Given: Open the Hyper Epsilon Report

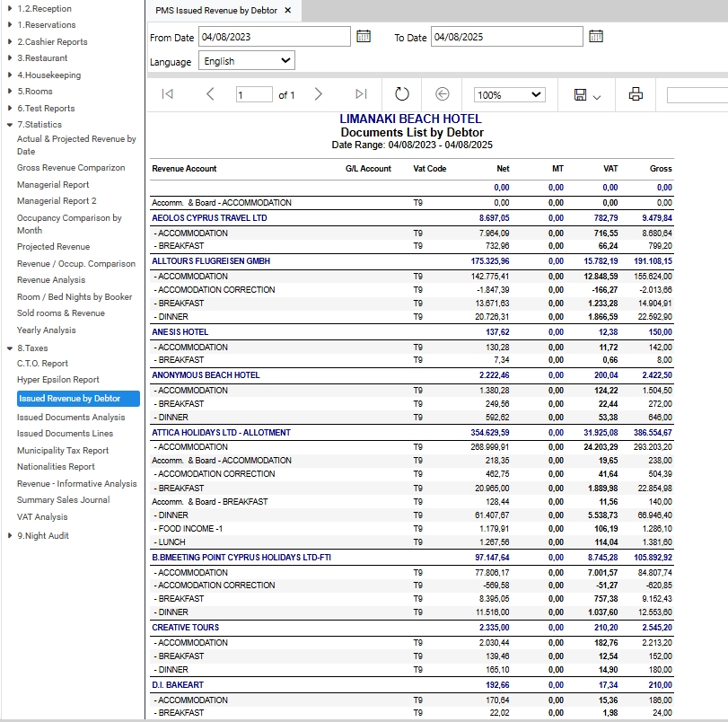Looking at the screenshot, I should pyautogui.click(x=58, y=379).
